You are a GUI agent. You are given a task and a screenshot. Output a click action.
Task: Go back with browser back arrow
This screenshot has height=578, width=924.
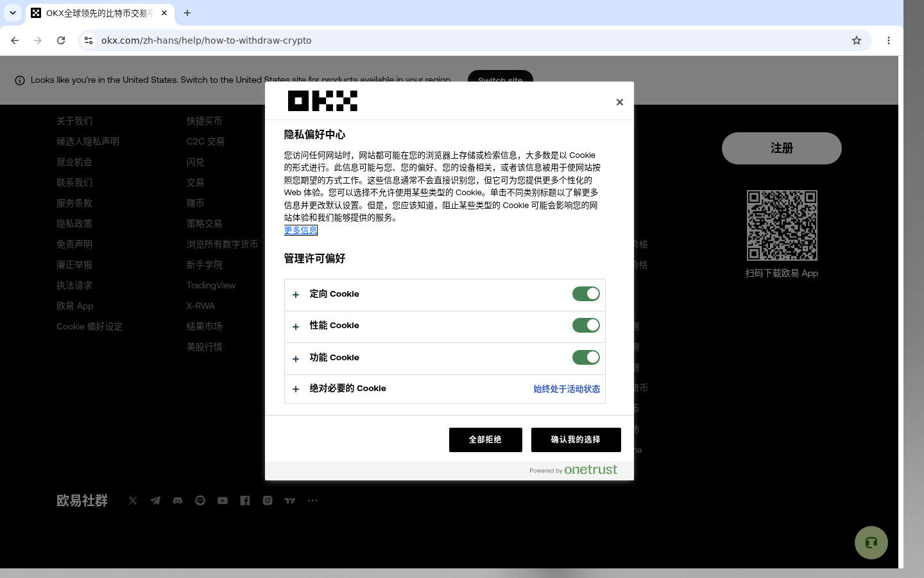pyautogui.click(x=15, y=40)
